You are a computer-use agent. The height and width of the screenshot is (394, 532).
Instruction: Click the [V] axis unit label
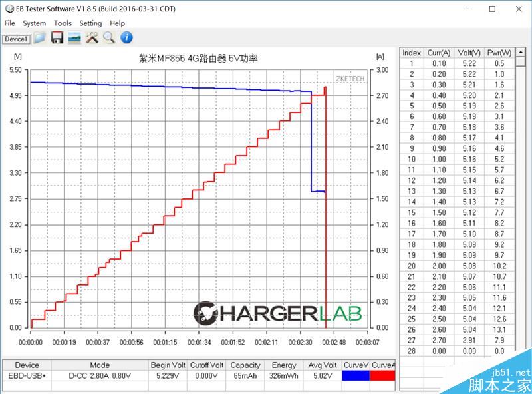click(x=18, y=57)
